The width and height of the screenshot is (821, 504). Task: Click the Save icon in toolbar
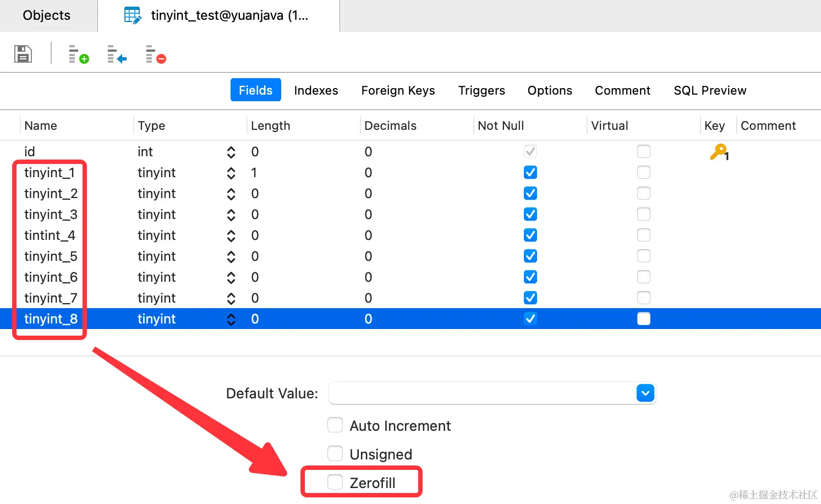coord(23,54)
